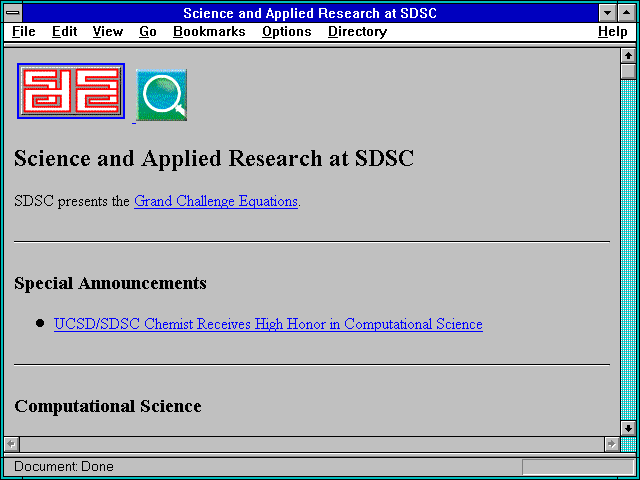Click the horizontal scrollbar left arrow
This screenshot has width=640, height=480.
click(12, 444)
